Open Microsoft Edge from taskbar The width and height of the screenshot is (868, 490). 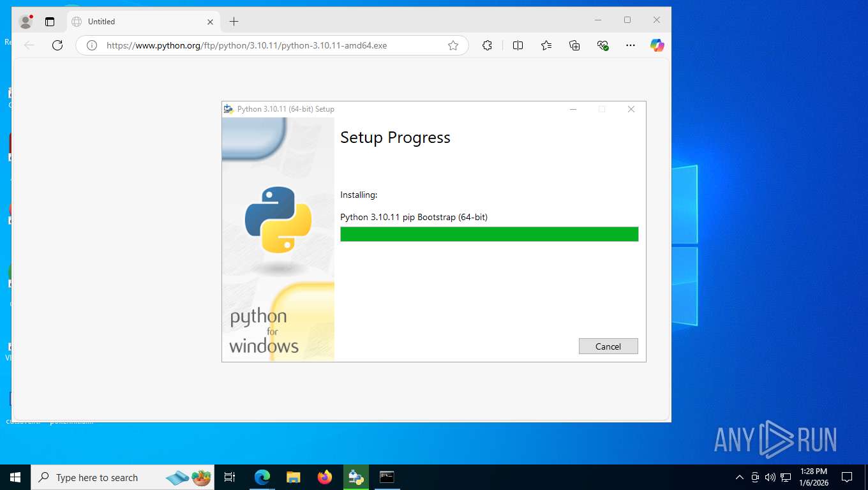point(262,477)
